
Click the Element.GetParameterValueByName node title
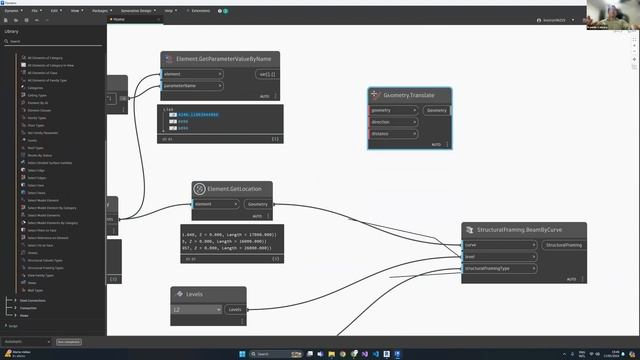224,59
